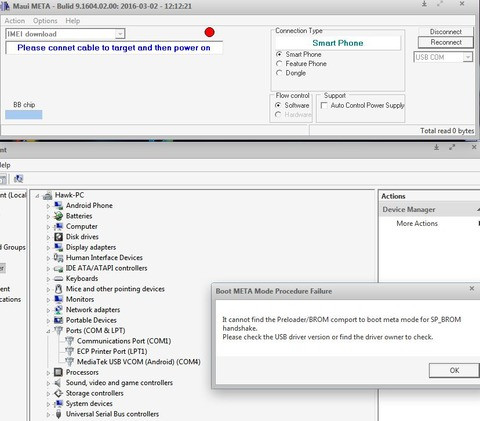Click the System devices icon
480x421 pixels.
coord(59,404)
